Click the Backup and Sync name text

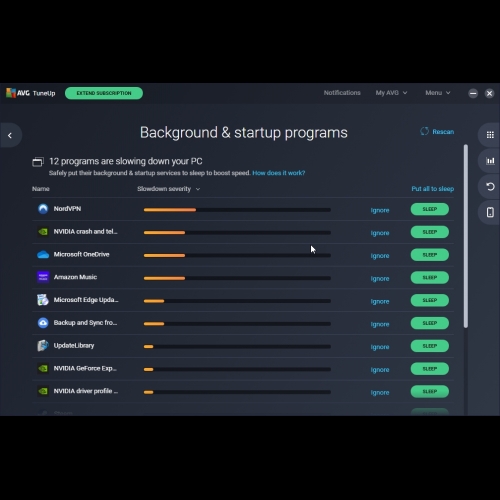pos(85,323)
